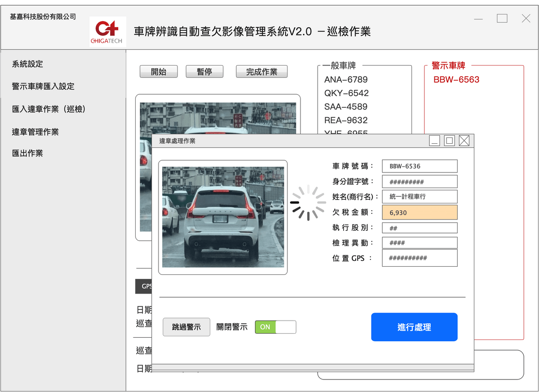
Task: Maximize the 違章處理作業 dialog
Action: (449, 141)
